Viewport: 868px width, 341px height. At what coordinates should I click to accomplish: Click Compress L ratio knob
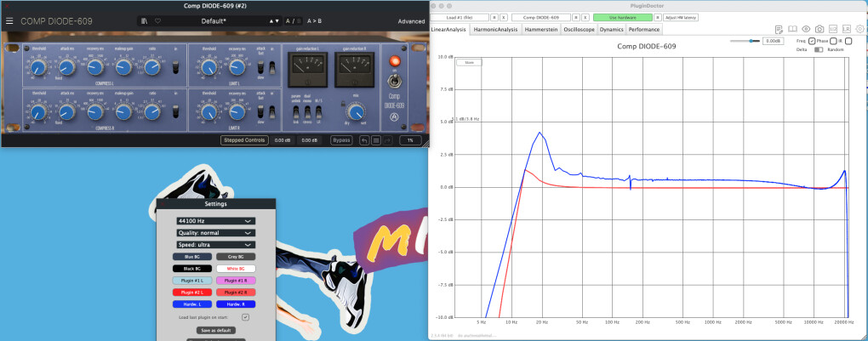point(152,67)
